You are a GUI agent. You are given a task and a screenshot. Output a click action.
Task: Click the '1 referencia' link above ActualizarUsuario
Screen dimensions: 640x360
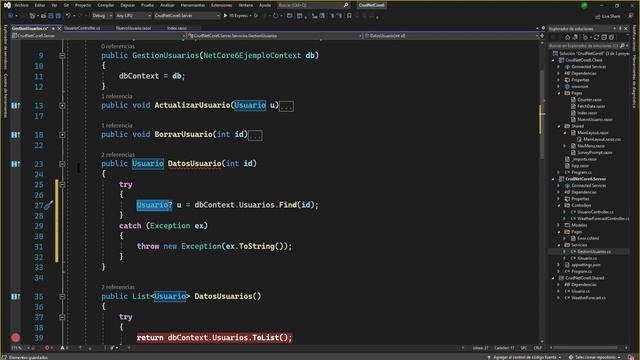coord(117,96)
